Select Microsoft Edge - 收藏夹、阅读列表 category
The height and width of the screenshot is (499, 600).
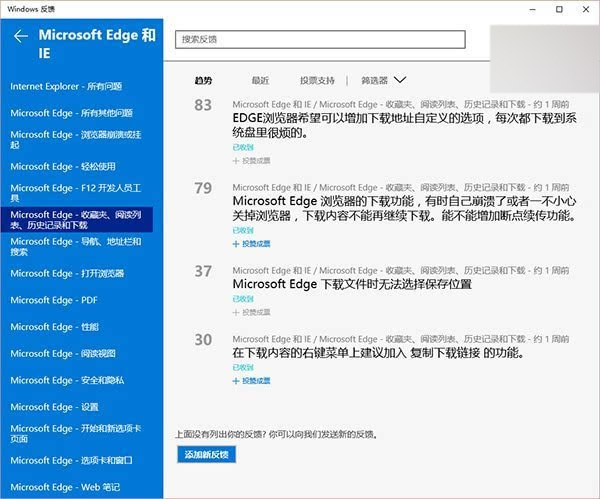point(77,220)
